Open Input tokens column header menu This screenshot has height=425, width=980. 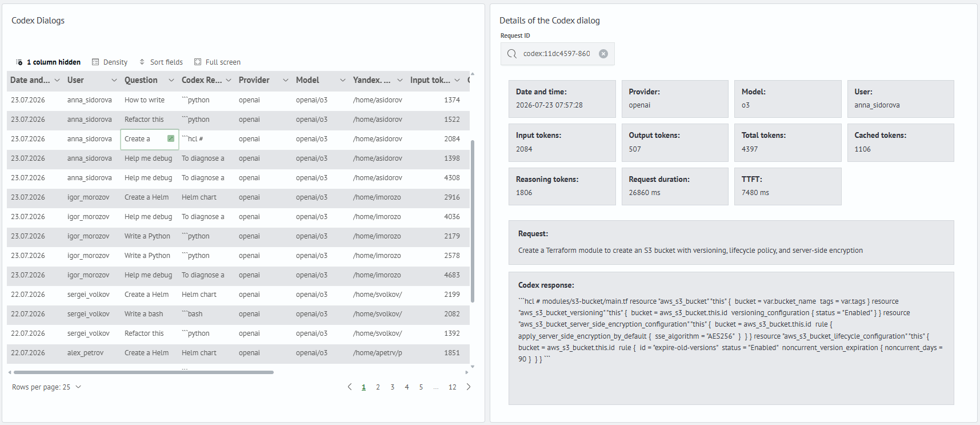tap(457, 80)
